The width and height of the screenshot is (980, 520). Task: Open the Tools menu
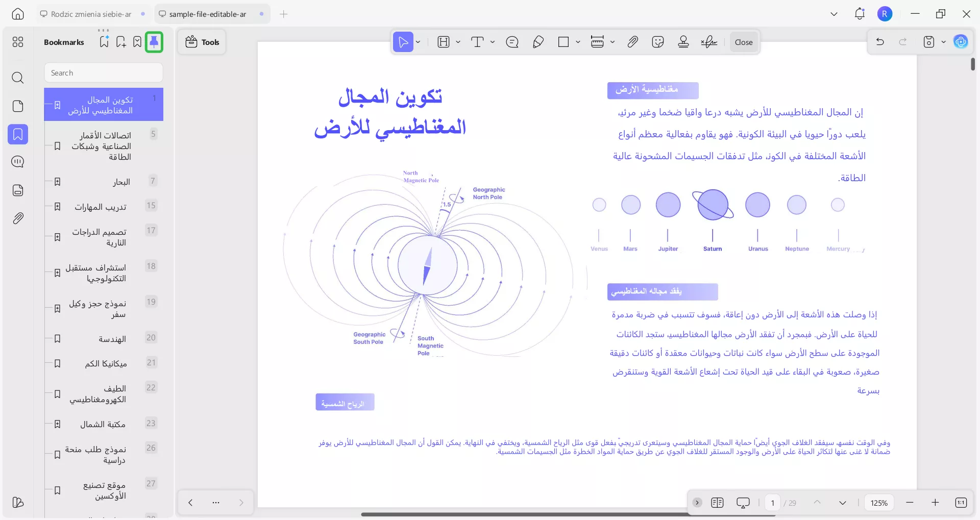click(x=201, y=42)
